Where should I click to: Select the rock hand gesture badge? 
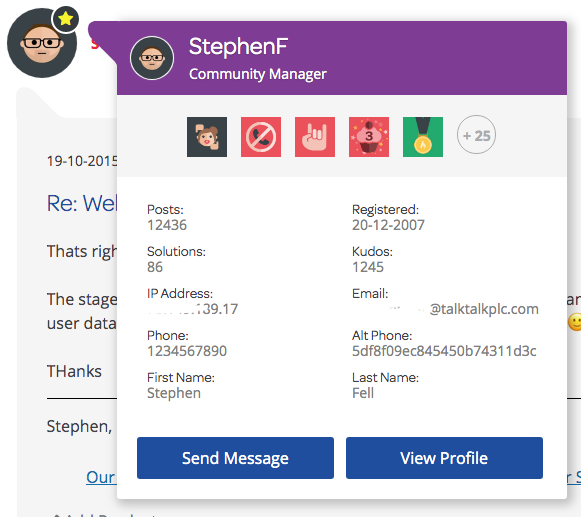315,137
